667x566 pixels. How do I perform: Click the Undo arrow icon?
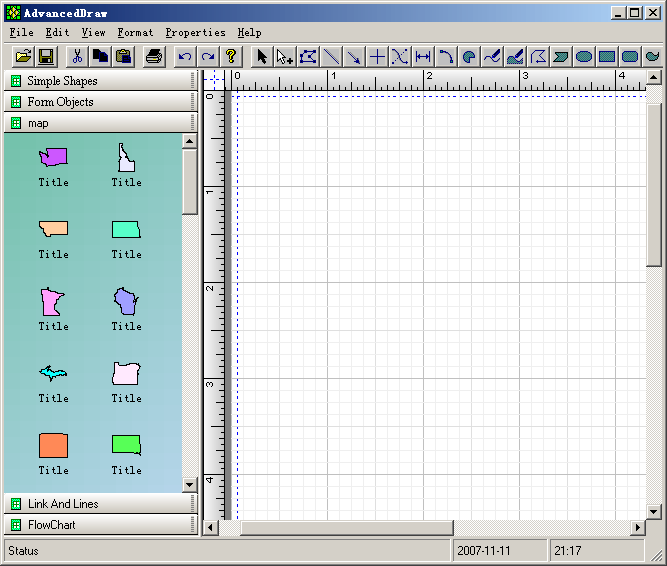pos(185,57)
